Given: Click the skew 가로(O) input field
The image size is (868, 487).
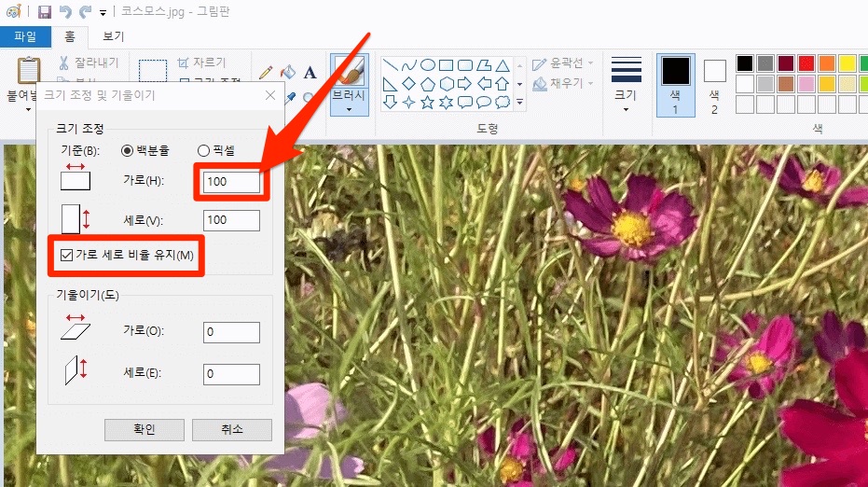Looking at the screenshot, I should (x=231, y=332).
